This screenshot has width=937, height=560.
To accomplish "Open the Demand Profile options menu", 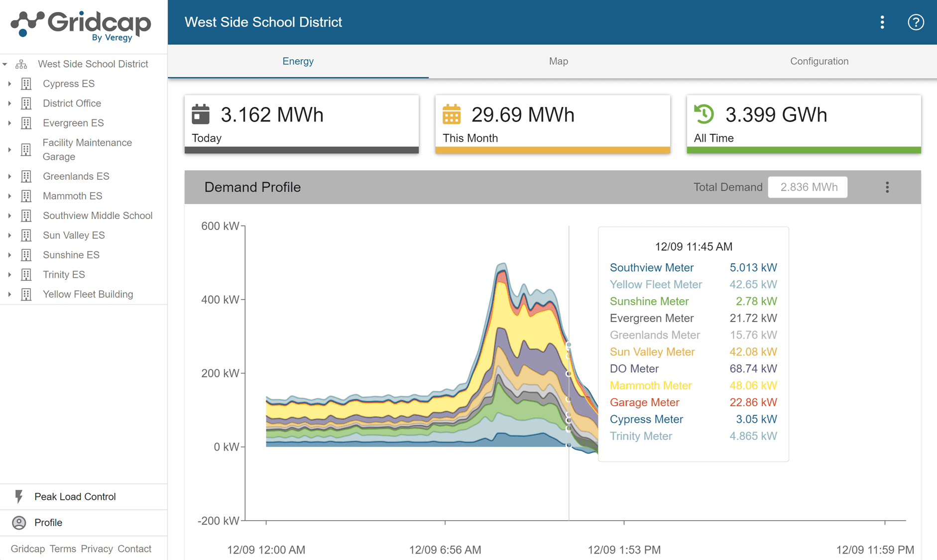I will 887,187.
